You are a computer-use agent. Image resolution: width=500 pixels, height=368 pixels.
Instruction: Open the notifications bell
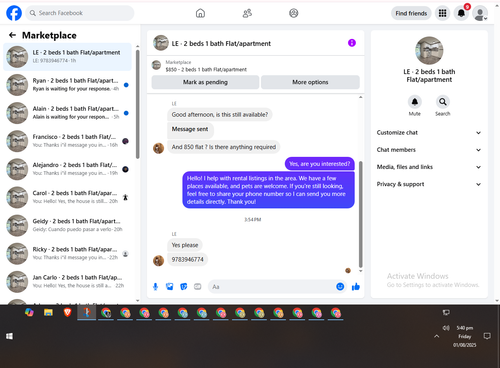[x=461, y=13]
